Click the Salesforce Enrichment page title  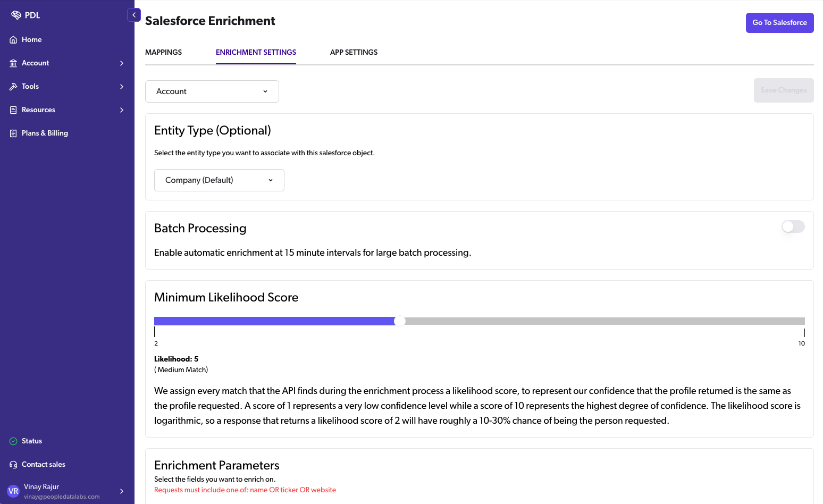[x=210, y=21]
